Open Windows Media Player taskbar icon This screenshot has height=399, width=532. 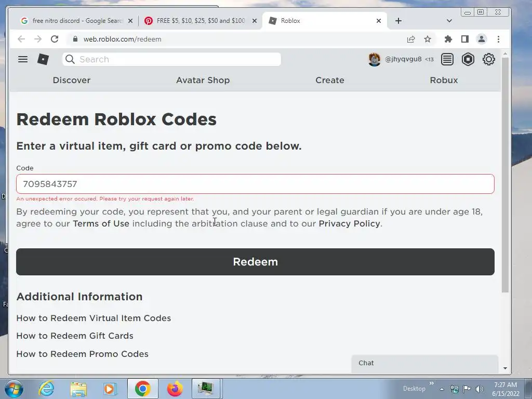tap(110, 389)
